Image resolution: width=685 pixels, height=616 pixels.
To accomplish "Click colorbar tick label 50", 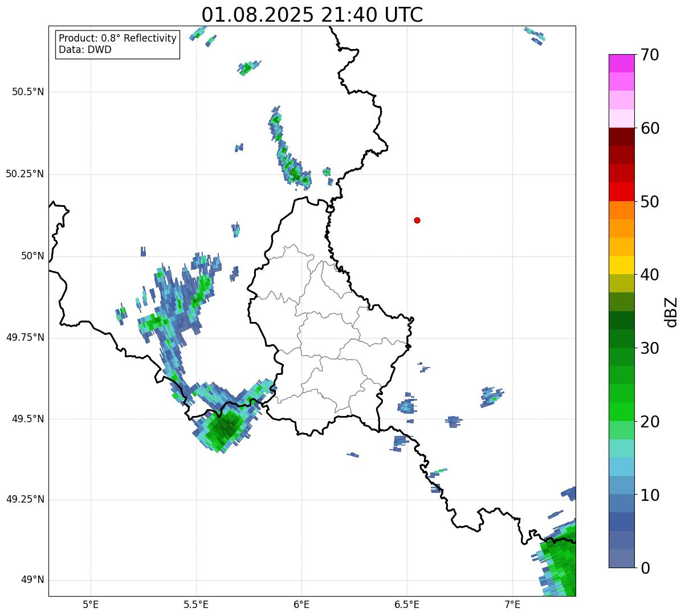I will (650, 202).
